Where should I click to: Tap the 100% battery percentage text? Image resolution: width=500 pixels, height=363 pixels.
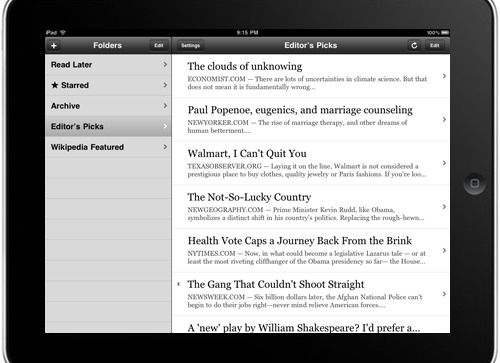point(433,33)
